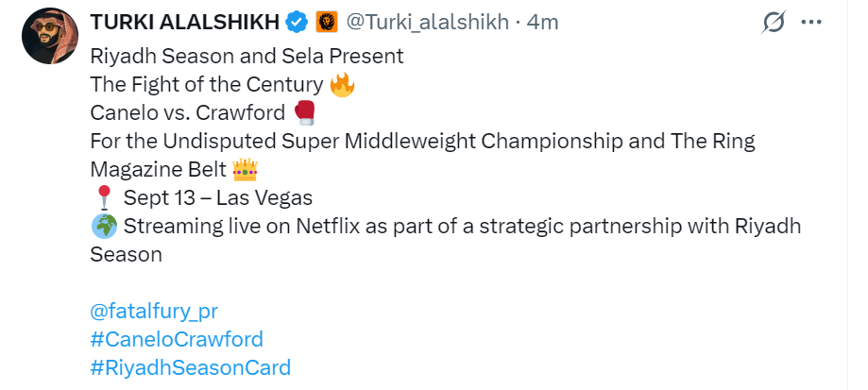Click the globe emoji before Streaming live
868x390 pixels.
click(104, 227)
